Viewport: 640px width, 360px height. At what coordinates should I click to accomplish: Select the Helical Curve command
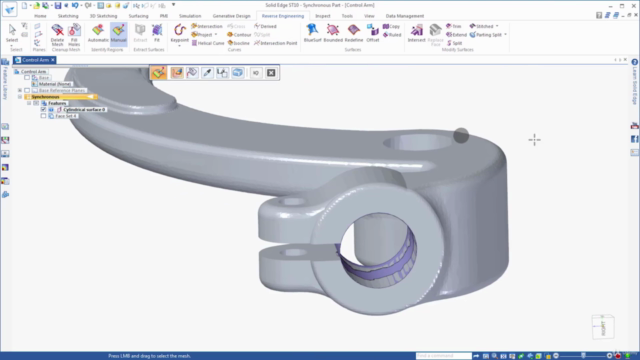[x=208, y=43]
